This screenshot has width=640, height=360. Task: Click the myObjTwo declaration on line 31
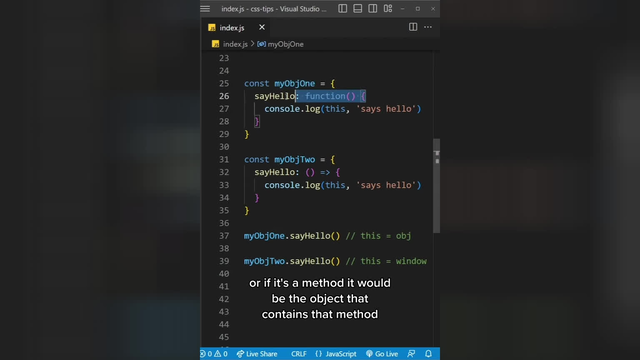295,160
